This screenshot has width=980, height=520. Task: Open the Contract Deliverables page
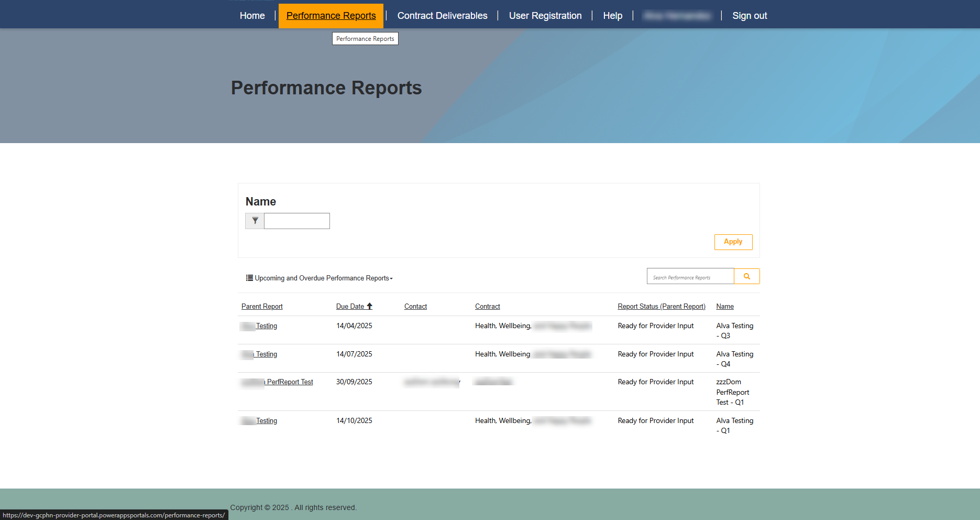(x=442, y=15)
